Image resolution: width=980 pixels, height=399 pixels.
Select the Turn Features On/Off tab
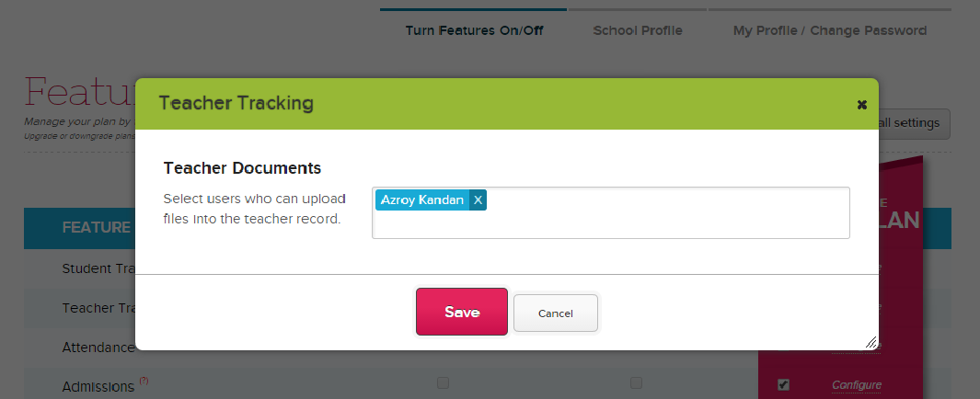[474, 30]
